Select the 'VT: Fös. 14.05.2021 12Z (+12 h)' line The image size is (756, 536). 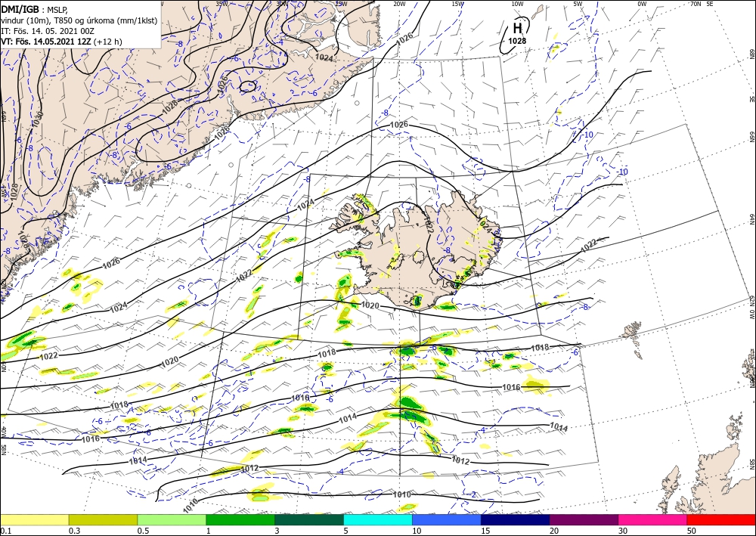point(62,42)
